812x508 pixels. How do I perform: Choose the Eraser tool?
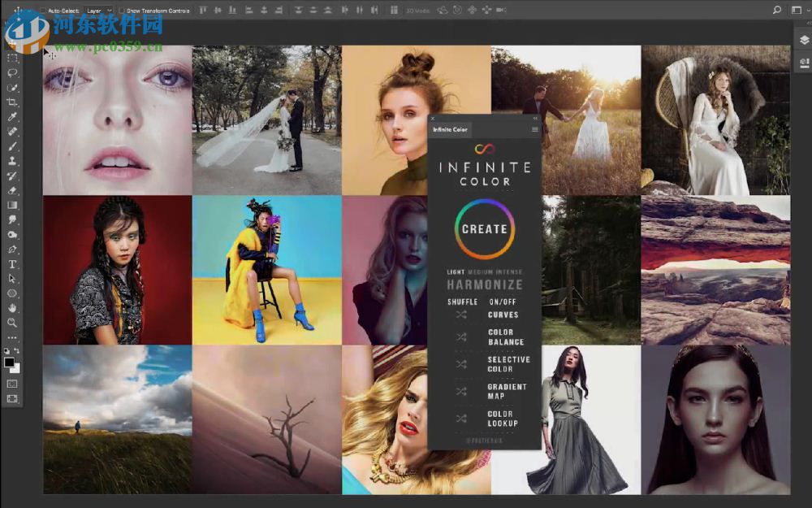12,190
